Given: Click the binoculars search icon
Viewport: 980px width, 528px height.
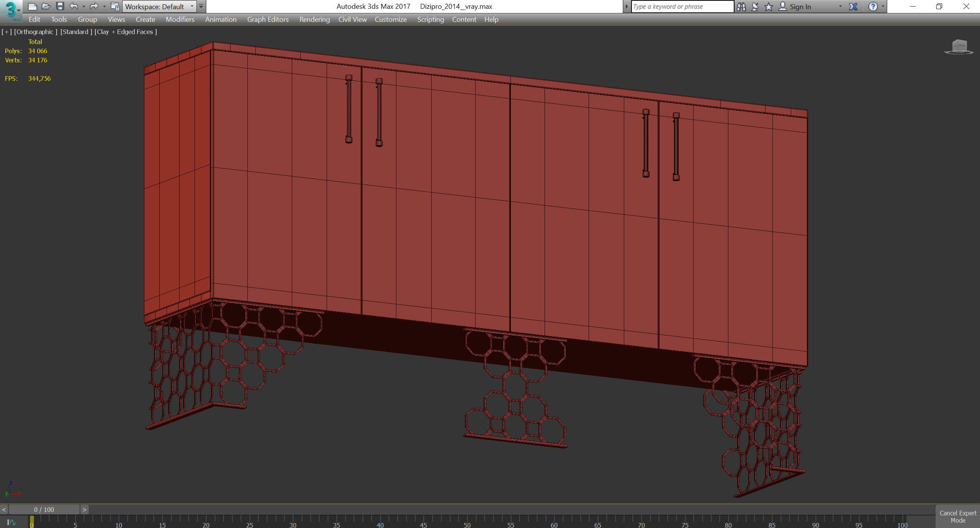Looking at the screenshot, I should (741, 7).
